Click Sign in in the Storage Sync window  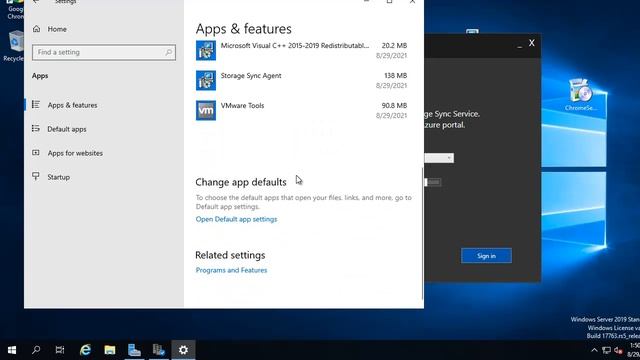pyautogui.click(x=486, y=256)
